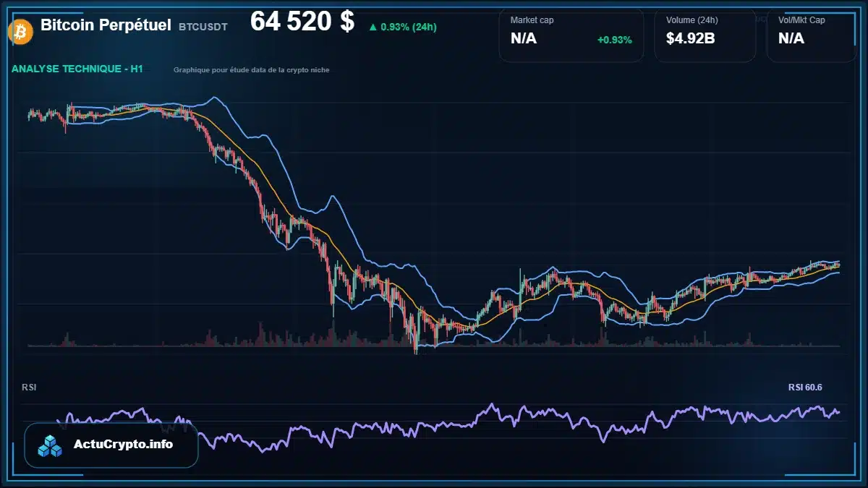Click the ActuCrypto.info cube logo icon

pyautogui.click(x=51, y=445)
